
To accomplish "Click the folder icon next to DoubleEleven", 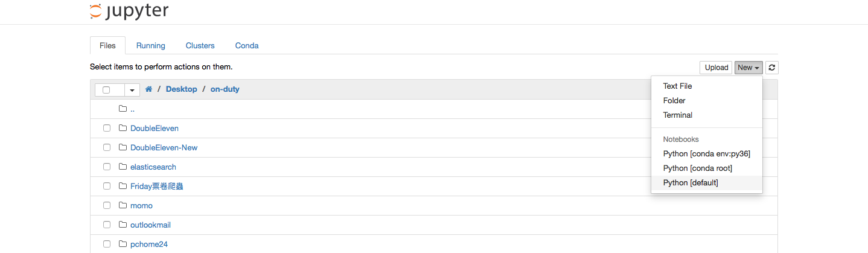I will [123, 128].
